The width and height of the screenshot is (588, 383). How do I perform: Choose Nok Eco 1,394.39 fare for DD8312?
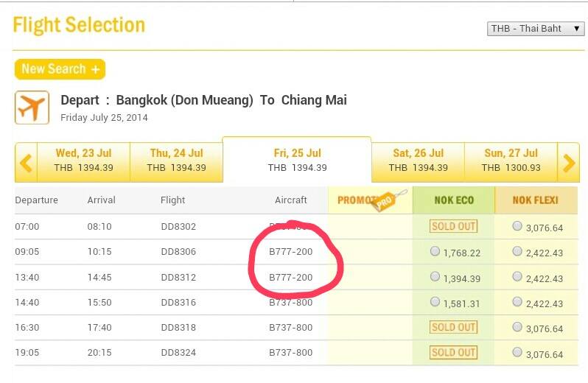435,277
